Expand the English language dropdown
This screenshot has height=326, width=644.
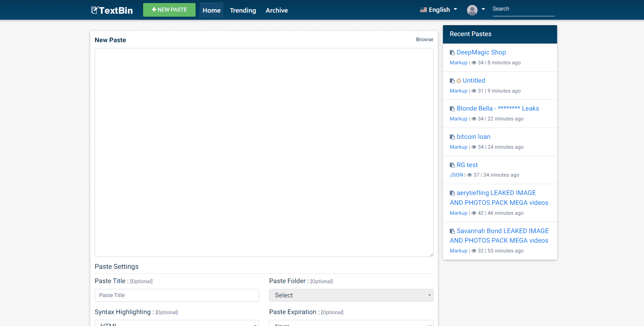click(439, 10)
